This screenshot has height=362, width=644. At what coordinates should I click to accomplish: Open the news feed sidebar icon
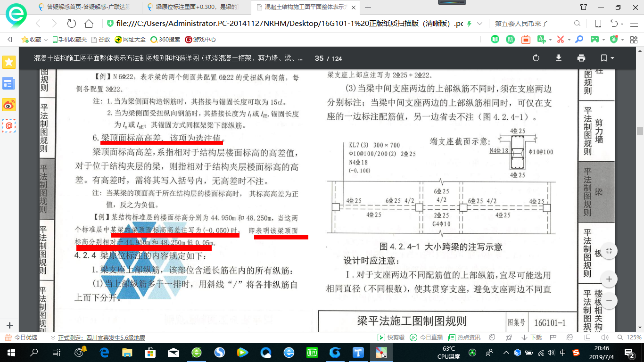point(9,84)
